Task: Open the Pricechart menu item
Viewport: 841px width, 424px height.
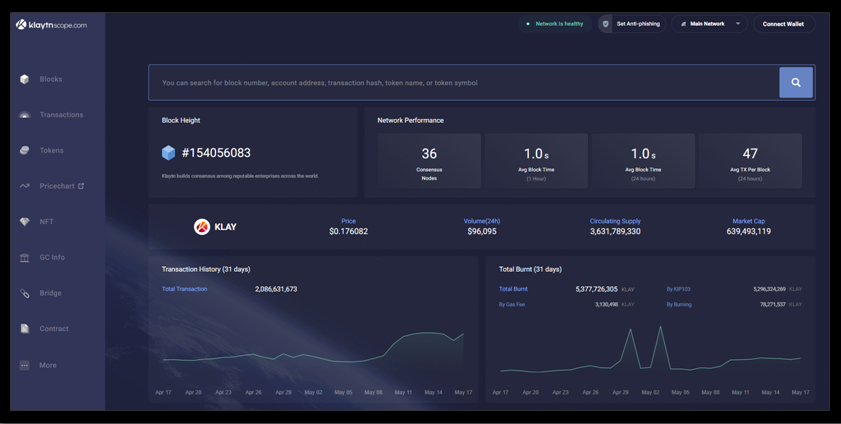Action: [x=57, y=186]
